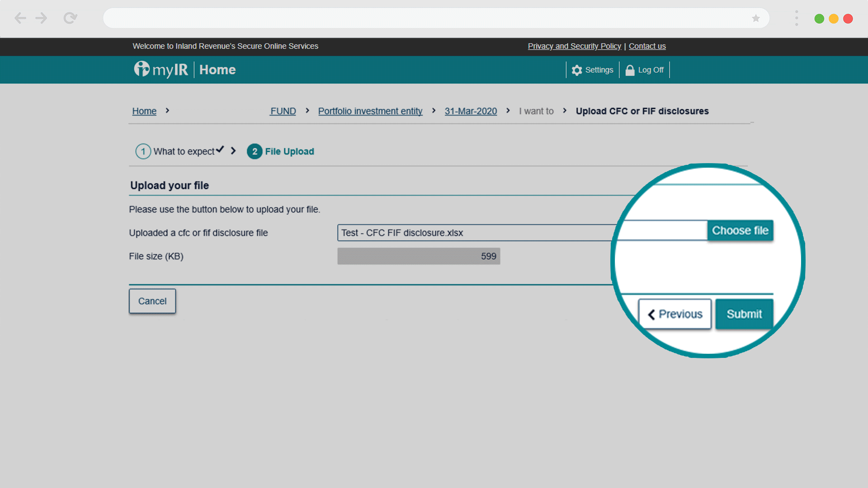Open the Home breadcrumb link
Image resolution: width=868 pixels, height=488 pixels.
pyautogui.click(x=144, y=111)
